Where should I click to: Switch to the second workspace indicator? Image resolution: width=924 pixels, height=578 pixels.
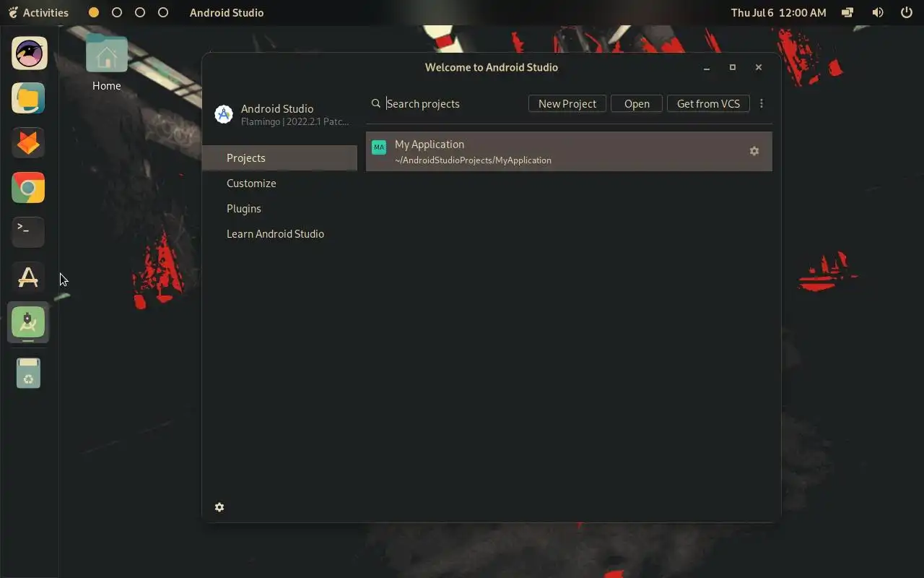tap(117, 12)
